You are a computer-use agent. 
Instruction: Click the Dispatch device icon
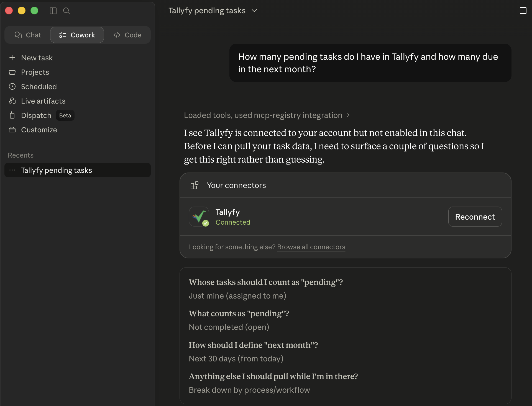[12, 115]
